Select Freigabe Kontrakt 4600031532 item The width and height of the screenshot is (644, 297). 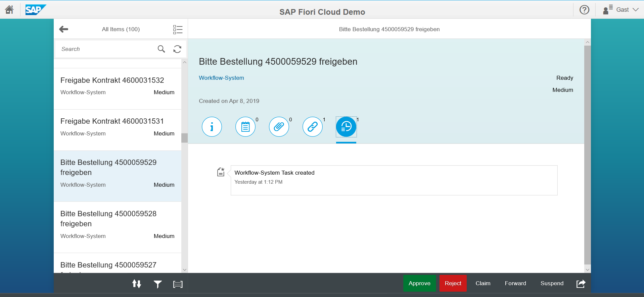[118, 89]
